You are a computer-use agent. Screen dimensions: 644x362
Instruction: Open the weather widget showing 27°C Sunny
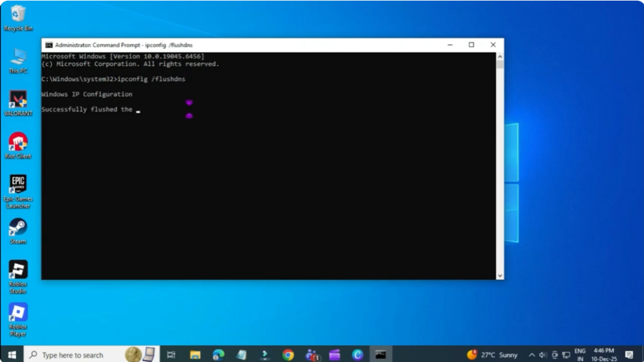492,354
